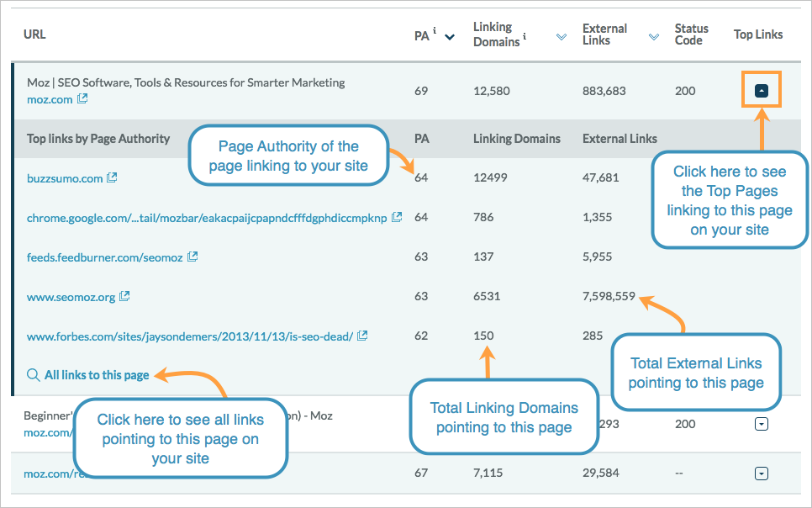Open moz.com external link icon
The width and height of the screenshot is (812, 508).
pos(82,98)
